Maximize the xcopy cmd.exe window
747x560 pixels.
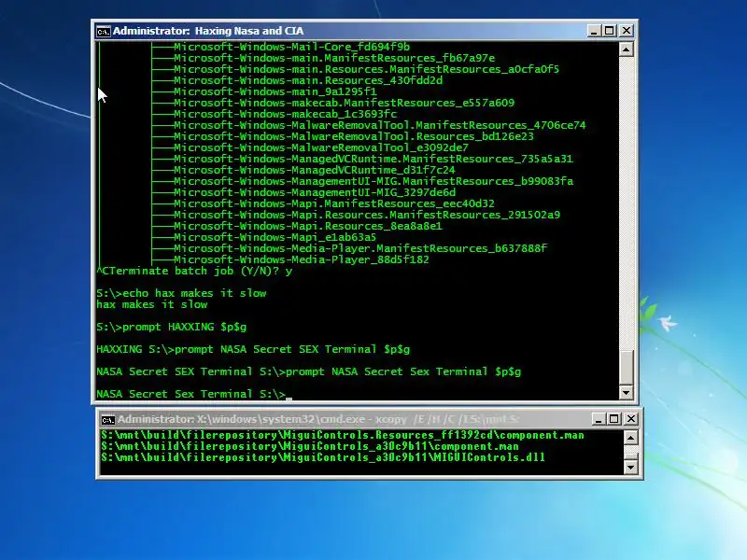(x=614, y=419)
